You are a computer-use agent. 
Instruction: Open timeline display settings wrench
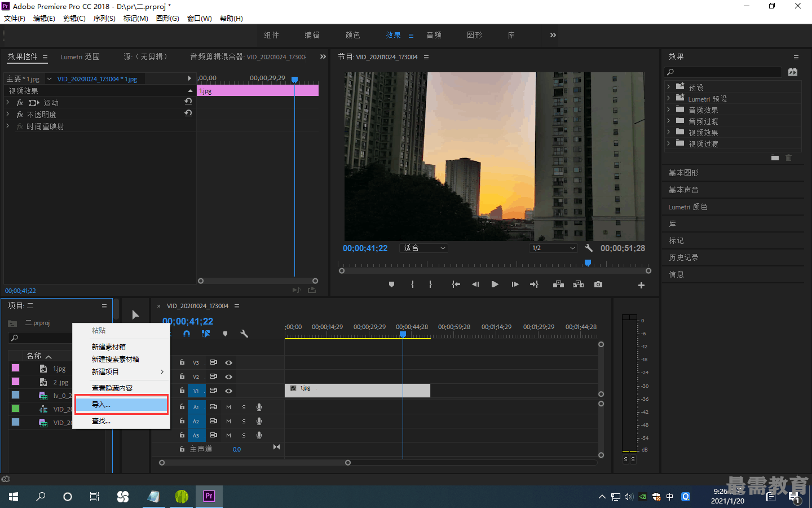[244, 334]
